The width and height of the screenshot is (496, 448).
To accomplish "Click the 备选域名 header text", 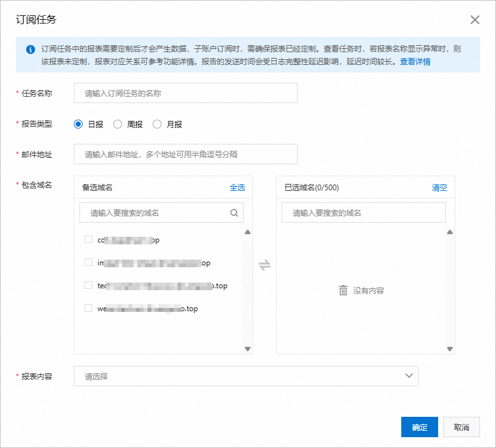I will (97, 188).
